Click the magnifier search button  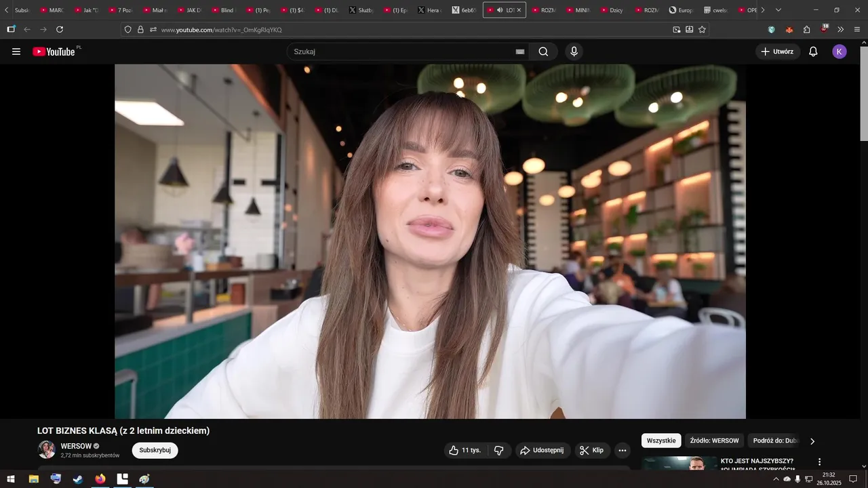(543, 52)
